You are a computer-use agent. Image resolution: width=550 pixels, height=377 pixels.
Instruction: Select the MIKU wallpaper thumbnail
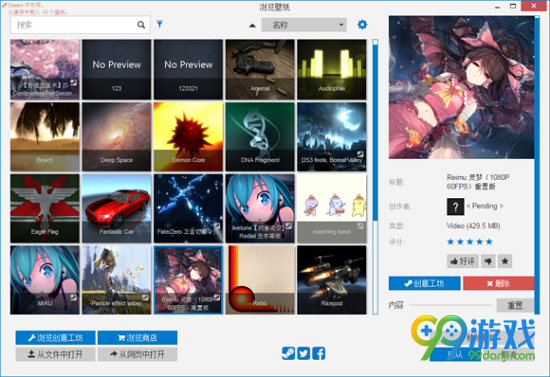[45, 280]
